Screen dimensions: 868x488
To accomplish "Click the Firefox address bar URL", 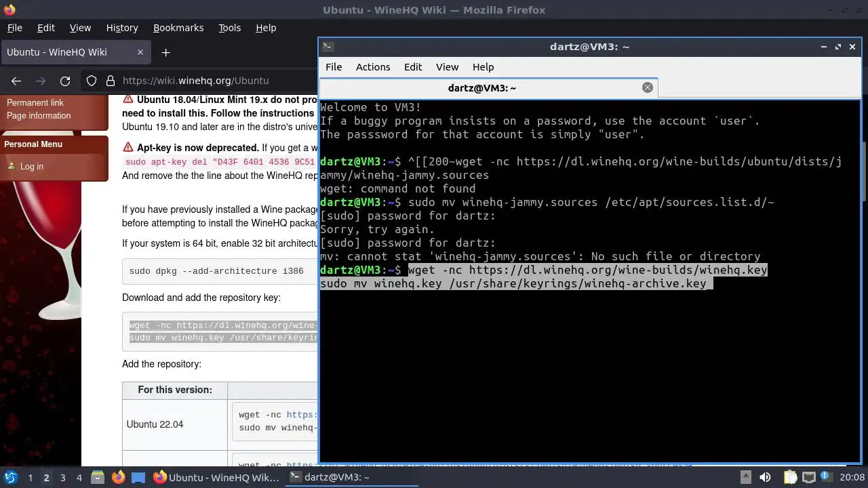I will pyautogui.click(x=195, y=81).
